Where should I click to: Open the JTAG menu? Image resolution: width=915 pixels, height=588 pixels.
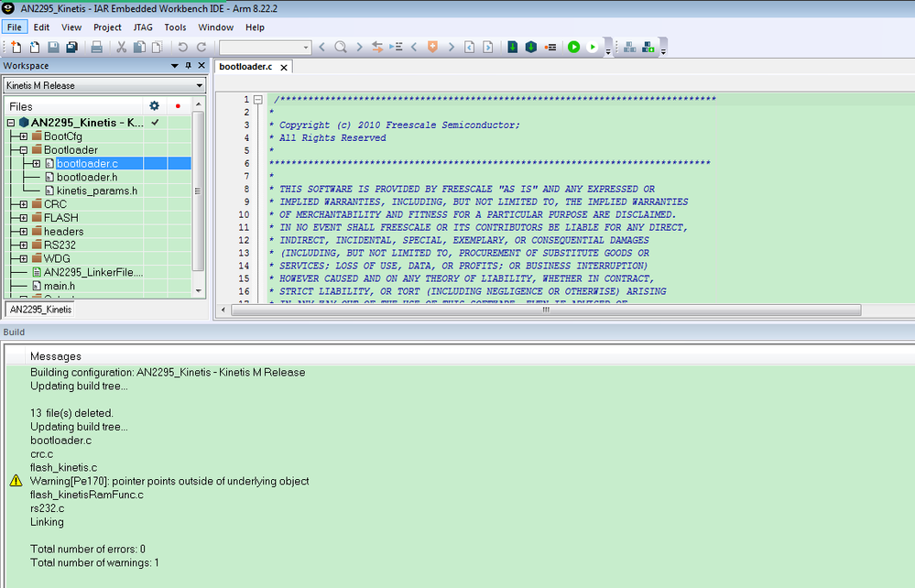click(x=143, y=27)
